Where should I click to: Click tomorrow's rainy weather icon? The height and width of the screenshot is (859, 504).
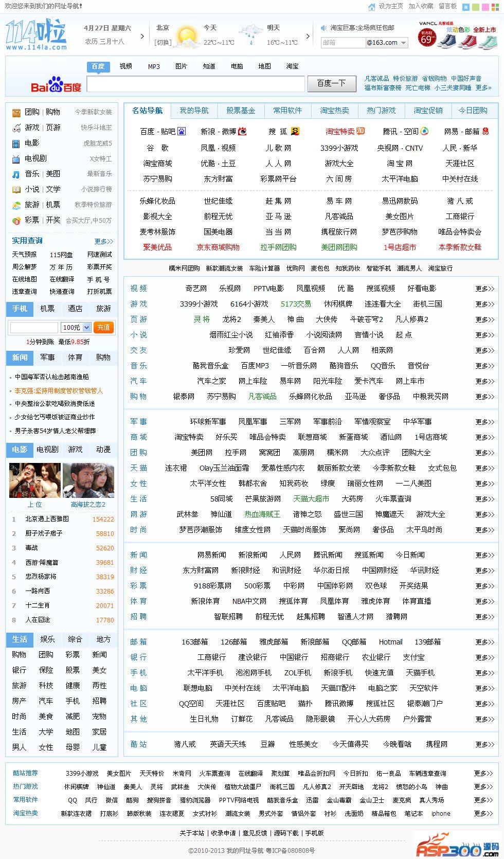(250, 35)
